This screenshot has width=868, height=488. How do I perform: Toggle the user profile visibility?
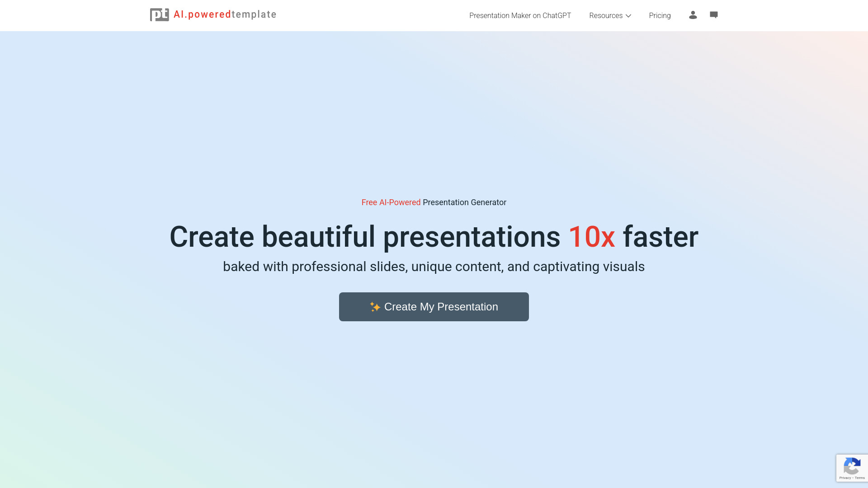click(693, 14)
